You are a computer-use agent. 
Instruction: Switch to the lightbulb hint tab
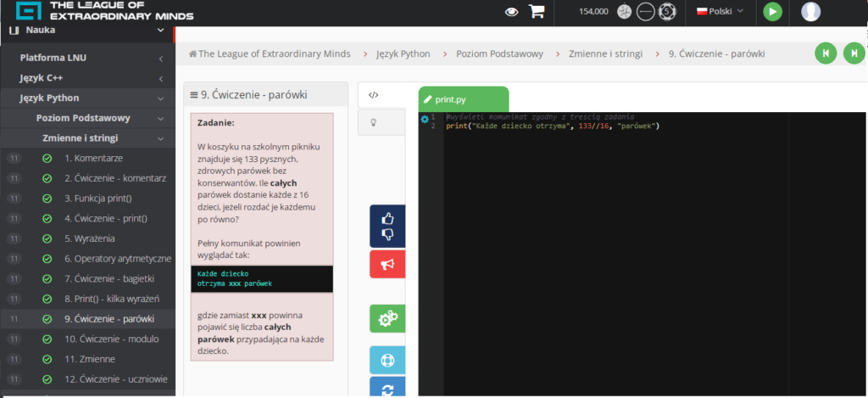point(374,122)
